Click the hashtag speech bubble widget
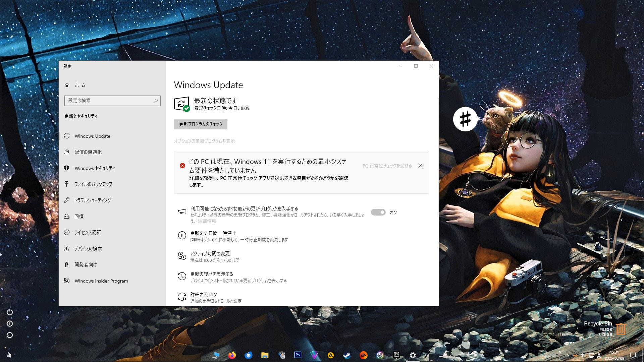This screenshot has height=362, width=644. point(465,119)
